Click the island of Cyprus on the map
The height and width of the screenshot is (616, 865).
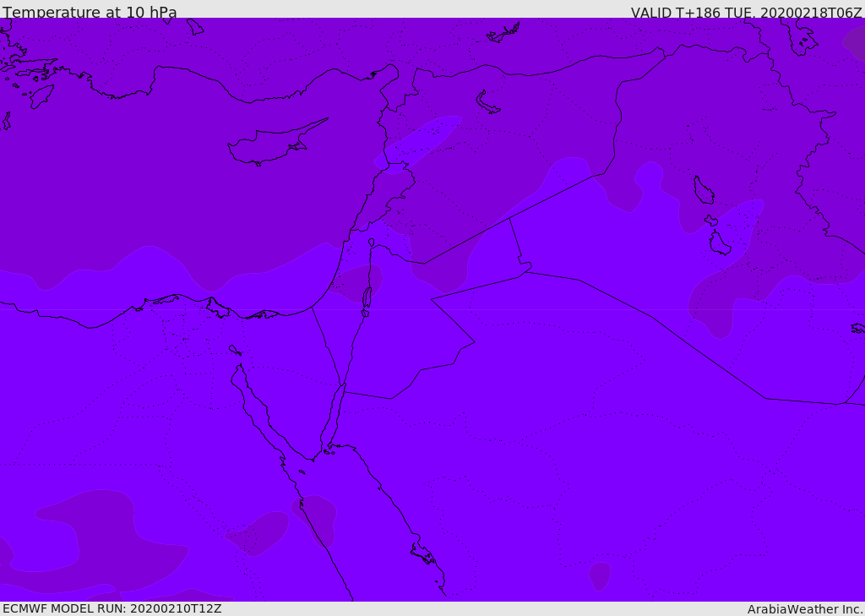point(275,144)
